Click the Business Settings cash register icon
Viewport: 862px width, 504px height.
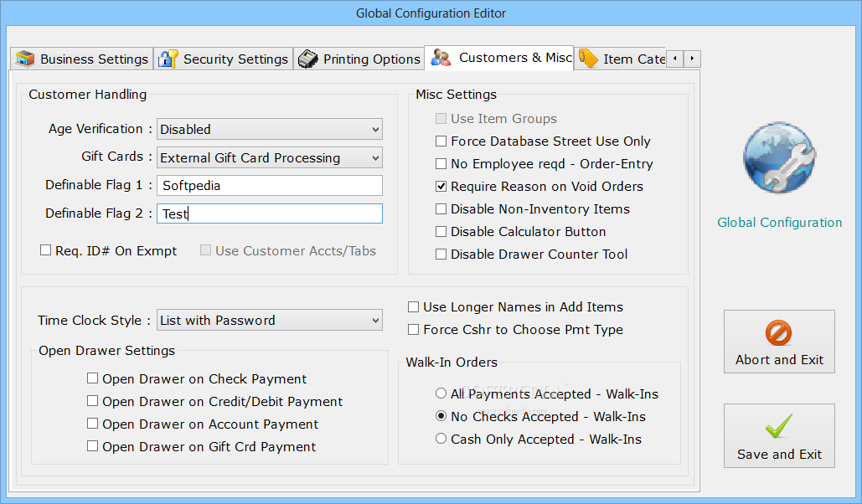(26, 59)
